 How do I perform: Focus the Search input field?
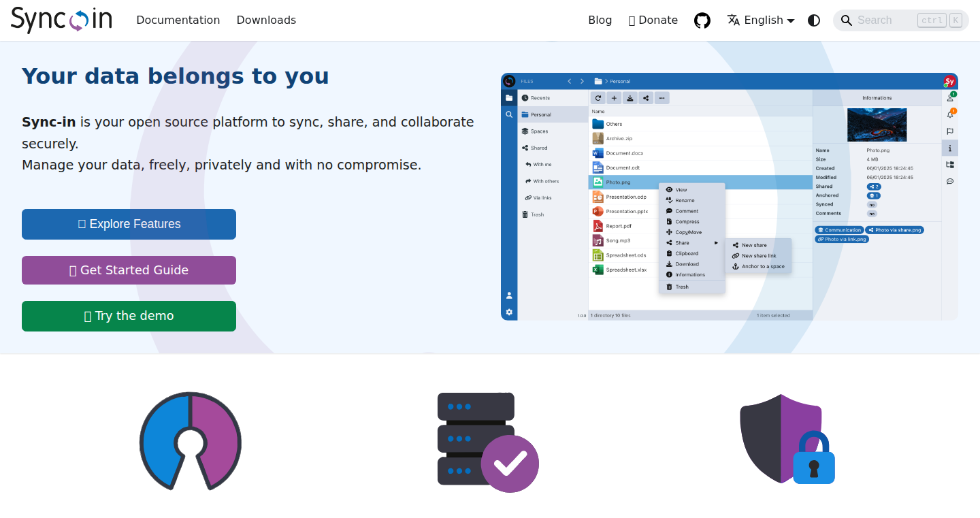901,20
